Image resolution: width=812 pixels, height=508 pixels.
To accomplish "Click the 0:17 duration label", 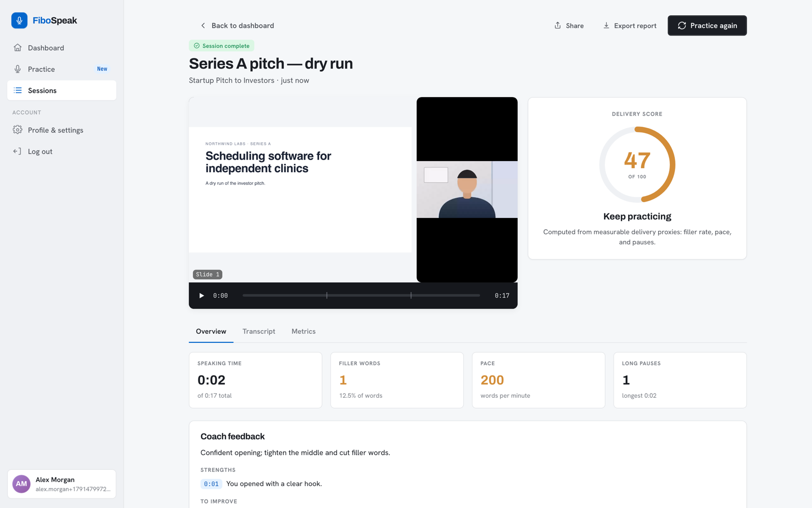I will click(502, 296).
